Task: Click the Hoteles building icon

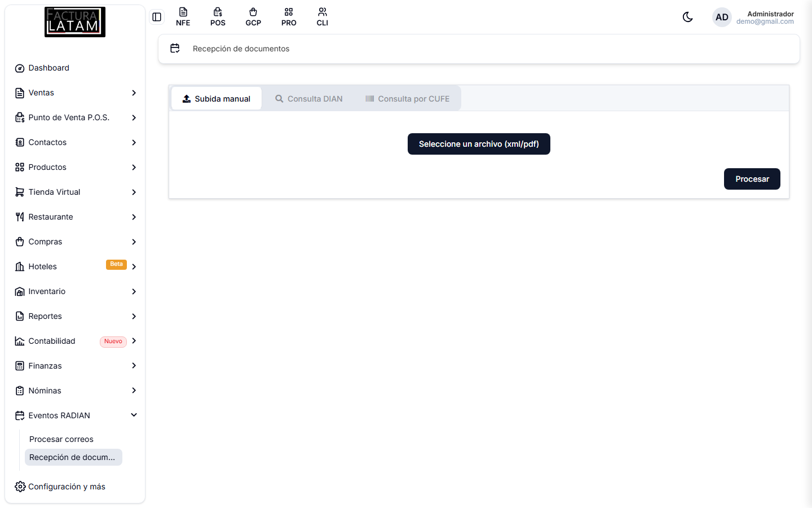Action: point(20,266)
